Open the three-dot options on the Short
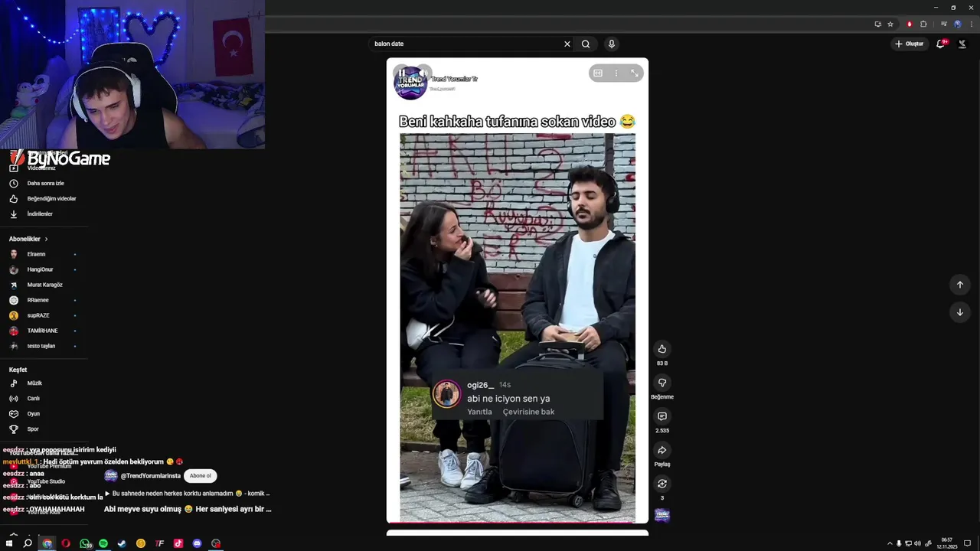This screenshot has height=551, width=980. click(616, 73)
